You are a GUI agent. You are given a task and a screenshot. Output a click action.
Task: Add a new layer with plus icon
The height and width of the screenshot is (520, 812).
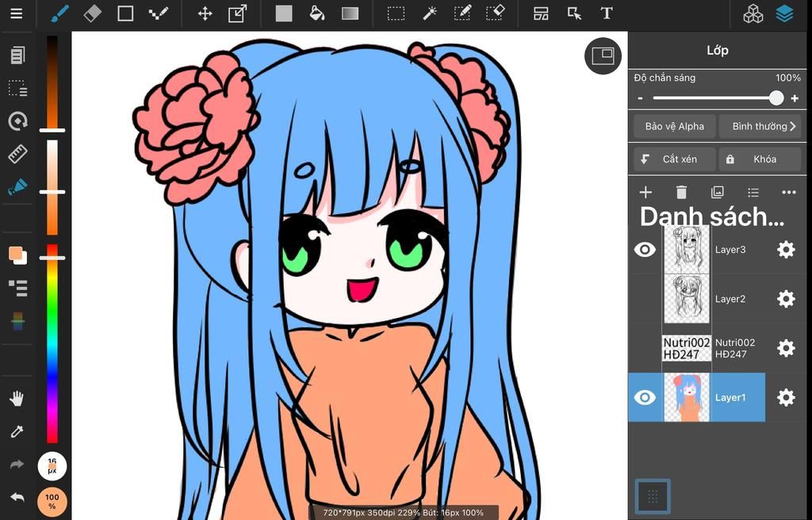(x=645, y=193)
